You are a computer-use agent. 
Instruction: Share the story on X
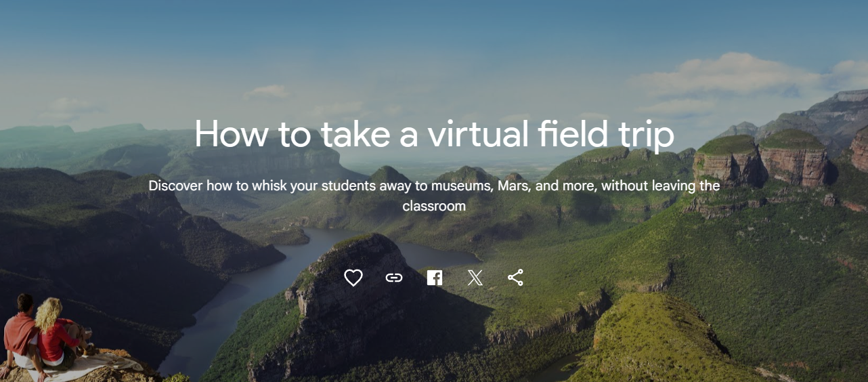(475, 278)
